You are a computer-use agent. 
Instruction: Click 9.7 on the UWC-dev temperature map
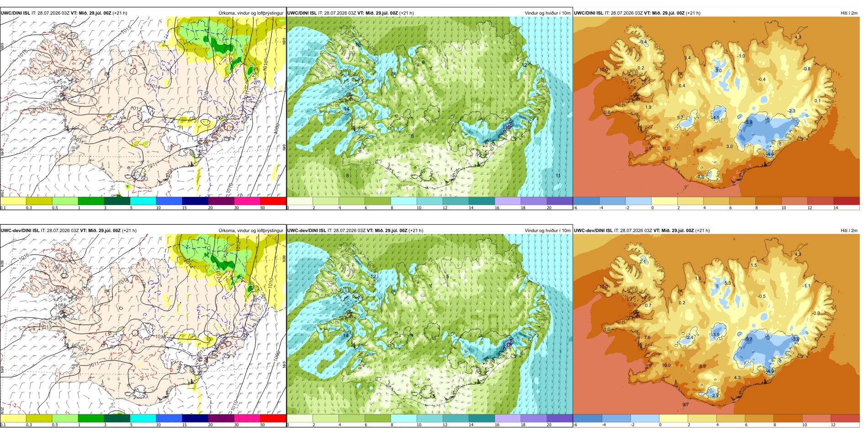point(685,404)
